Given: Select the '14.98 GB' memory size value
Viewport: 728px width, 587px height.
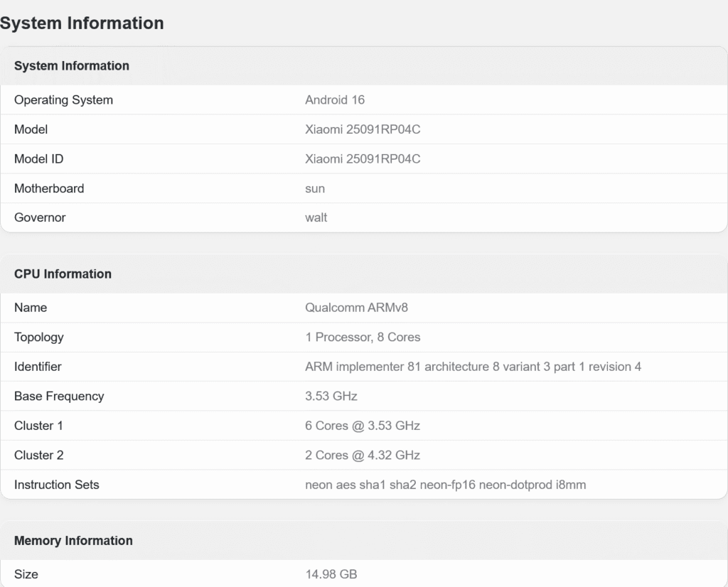Looking at the screenshot, I should tap(331, 574).
